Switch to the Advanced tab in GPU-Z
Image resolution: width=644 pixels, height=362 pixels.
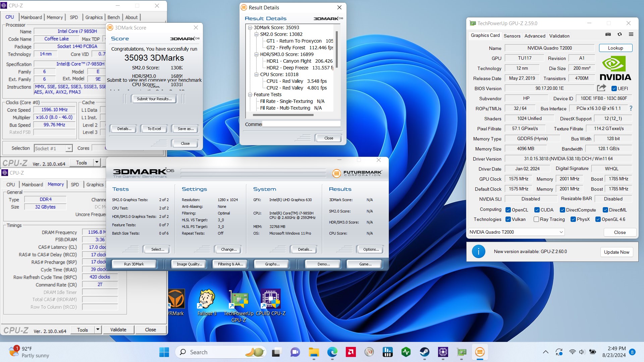click(535, 36)
